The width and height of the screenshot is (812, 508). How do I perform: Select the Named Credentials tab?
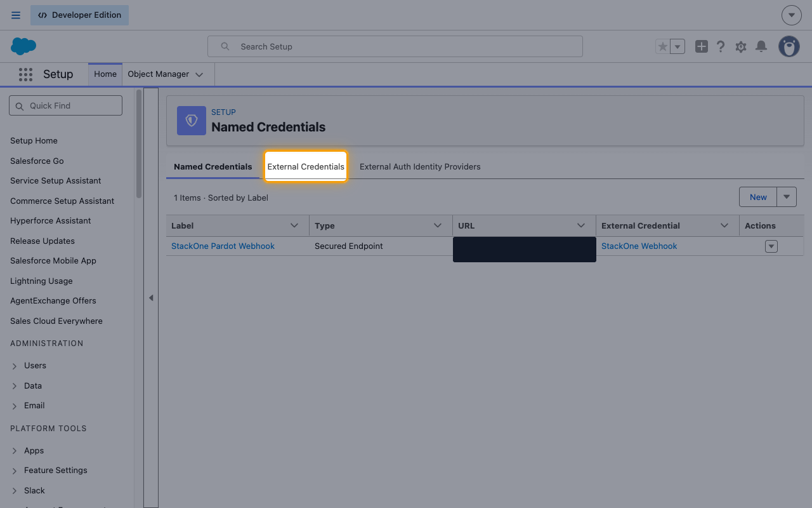[x=213, y=166]
